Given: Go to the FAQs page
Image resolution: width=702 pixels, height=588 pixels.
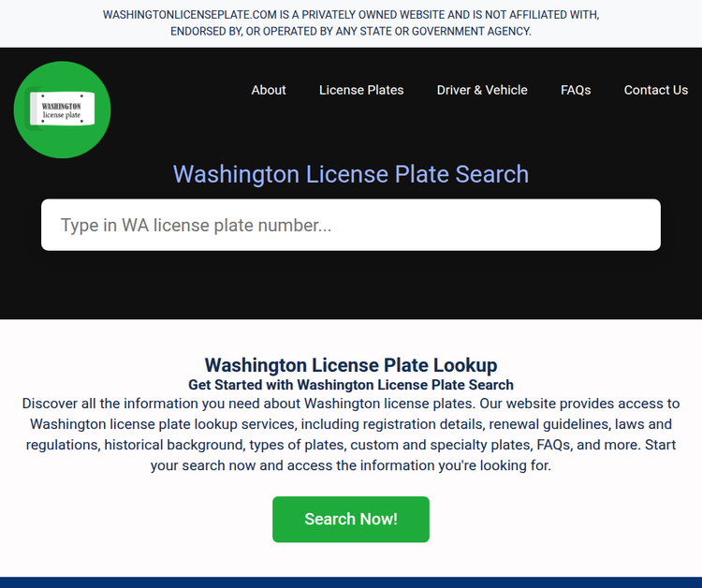Looking at the screenshot, I should 576,90.
